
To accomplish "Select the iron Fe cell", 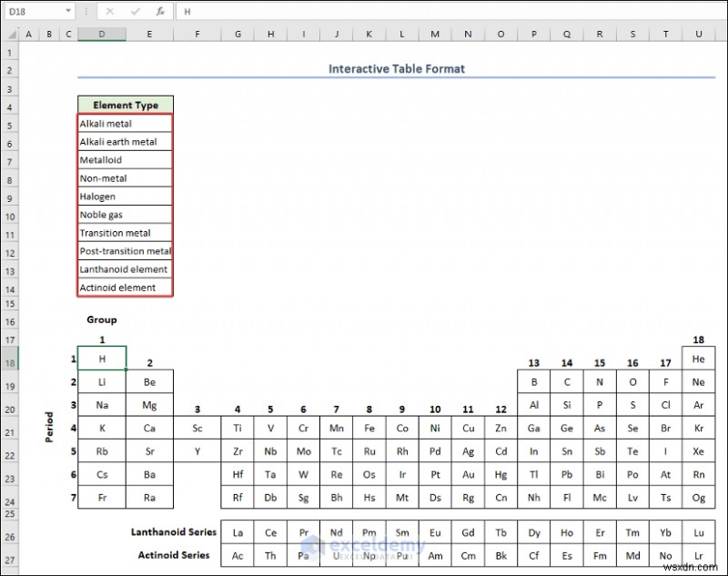I will 369,428.
